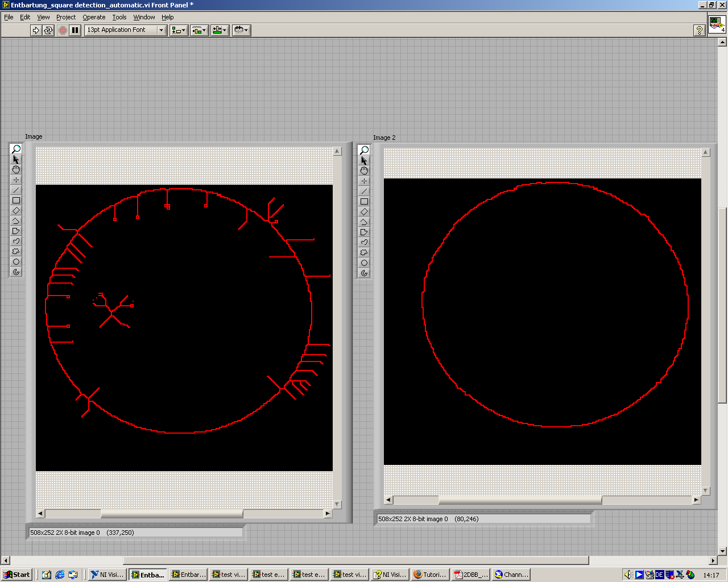This screenshot has width=728, height=582.
Task: Select the Pan hand tool in Image 2 display
Action: tap(364, 171)
